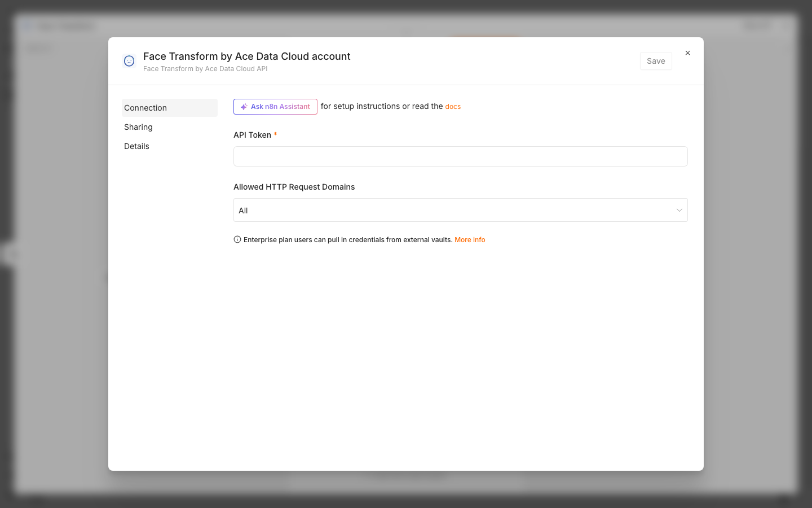Click the credential title 'Face Transform by Ace Data Cloud account'
The width and height of the screenshot is (812, 508).
(246, 56)
